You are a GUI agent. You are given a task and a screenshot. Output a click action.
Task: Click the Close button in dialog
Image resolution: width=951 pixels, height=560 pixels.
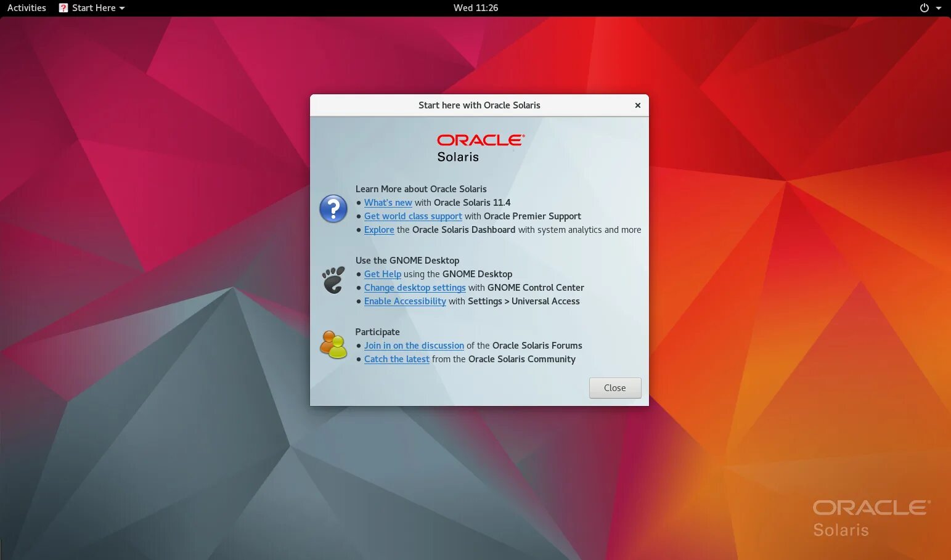coord(615,388)
